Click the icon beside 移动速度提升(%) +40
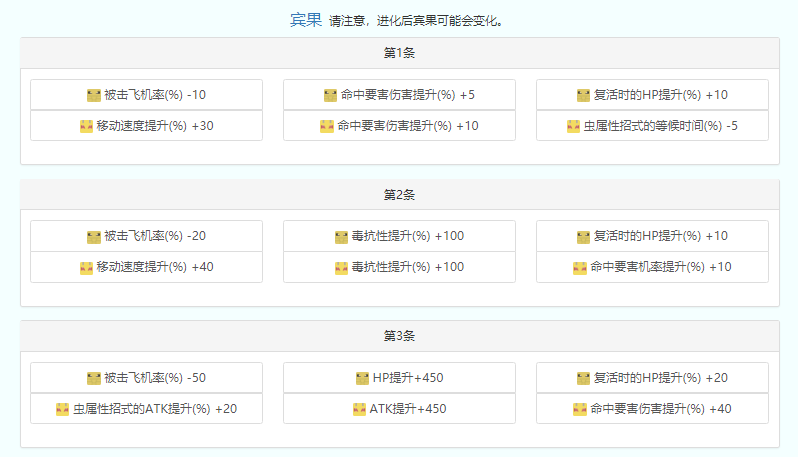The image size is (798, 457). 86,267
